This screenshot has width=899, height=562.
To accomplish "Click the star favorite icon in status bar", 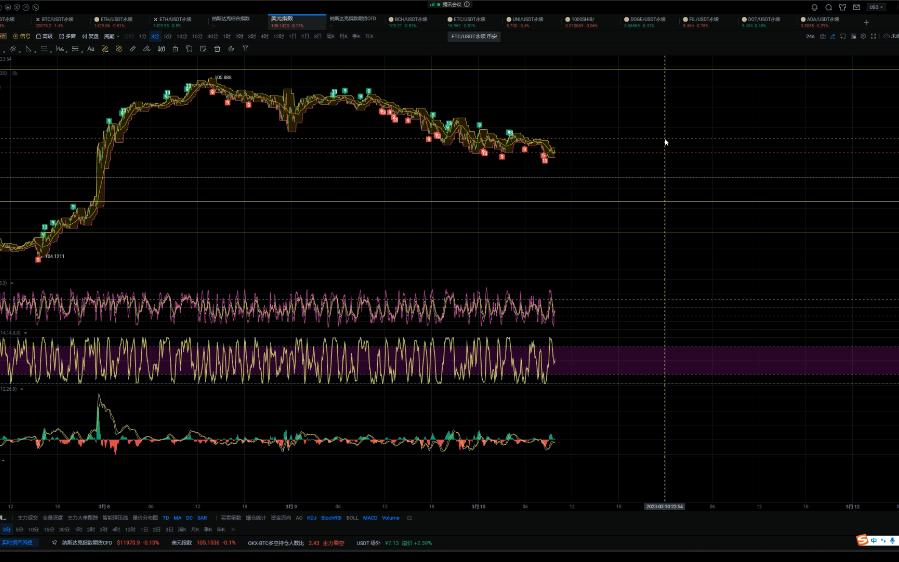I will click(54, 543).
